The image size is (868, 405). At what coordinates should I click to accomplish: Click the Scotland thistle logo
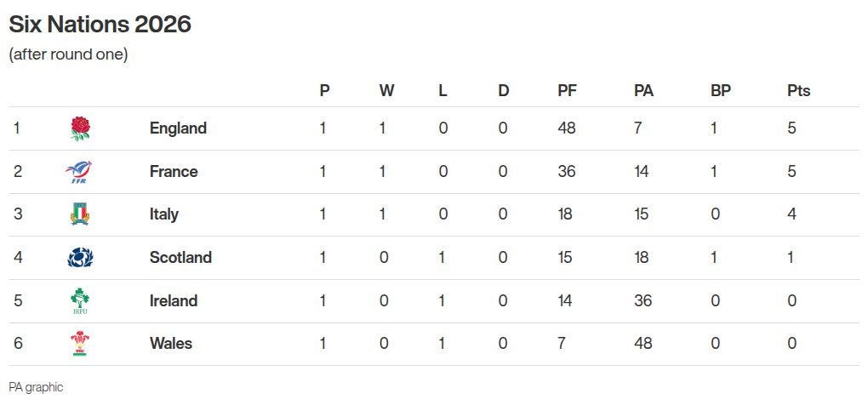point(80,258)
